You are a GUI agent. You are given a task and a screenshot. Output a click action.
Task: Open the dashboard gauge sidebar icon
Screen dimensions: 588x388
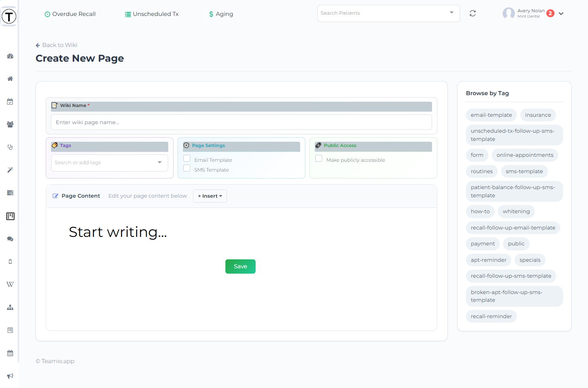tap(10, 56)
